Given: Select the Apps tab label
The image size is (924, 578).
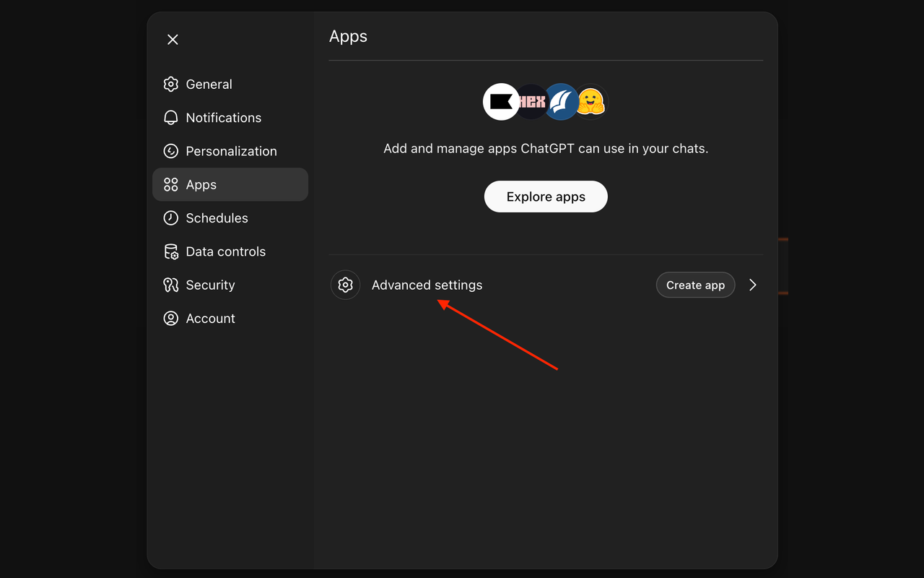Looking at the screenshot, I should (201, 185).
